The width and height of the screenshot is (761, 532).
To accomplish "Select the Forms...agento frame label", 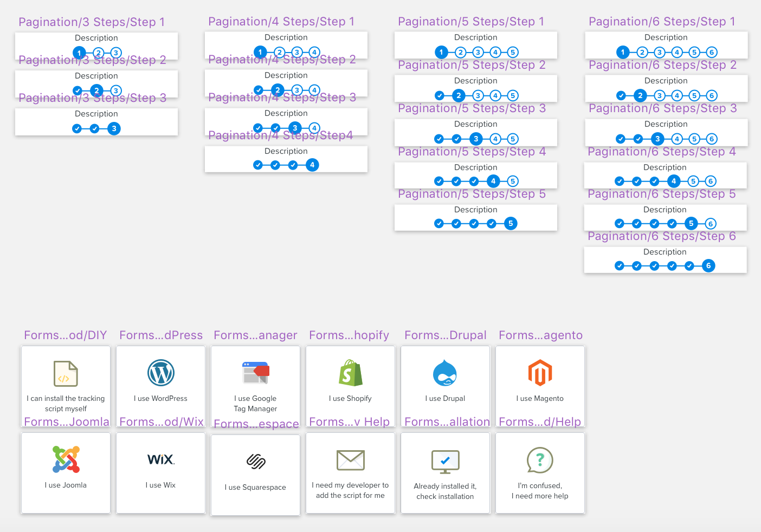I will tap(541, 335).
